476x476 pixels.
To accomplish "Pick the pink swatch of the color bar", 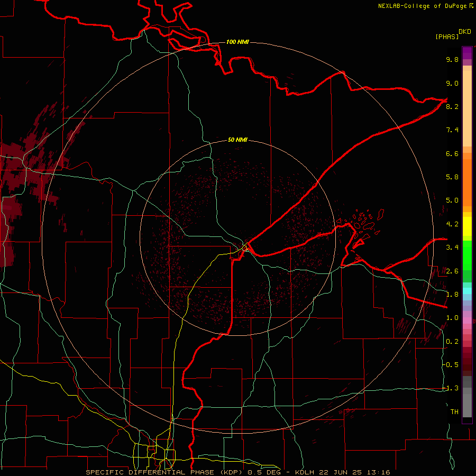I will pos(467,321).
